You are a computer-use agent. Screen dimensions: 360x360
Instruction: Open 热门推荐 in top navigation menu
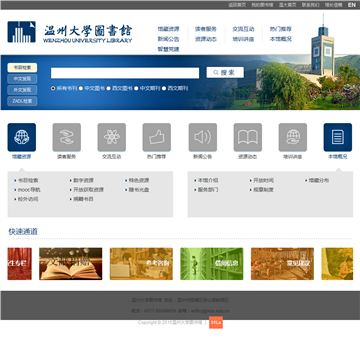[281, 29]
